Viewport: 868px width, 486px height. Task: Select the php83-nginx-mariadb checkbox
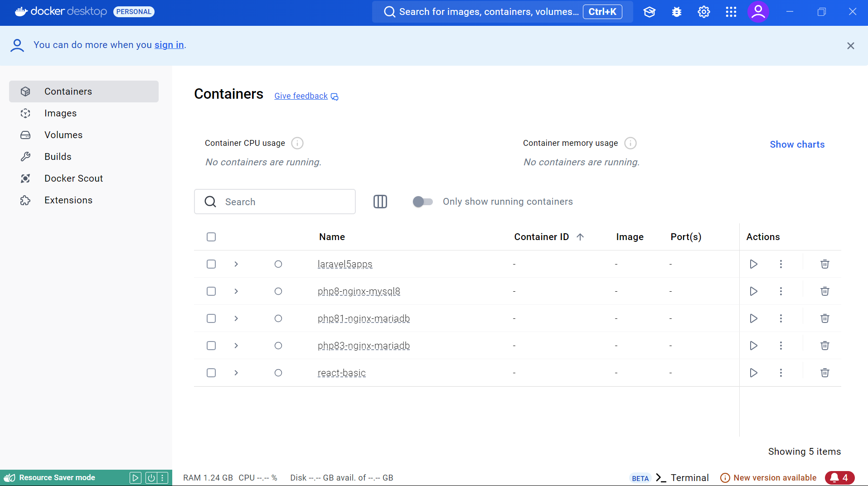pos(211,346)
